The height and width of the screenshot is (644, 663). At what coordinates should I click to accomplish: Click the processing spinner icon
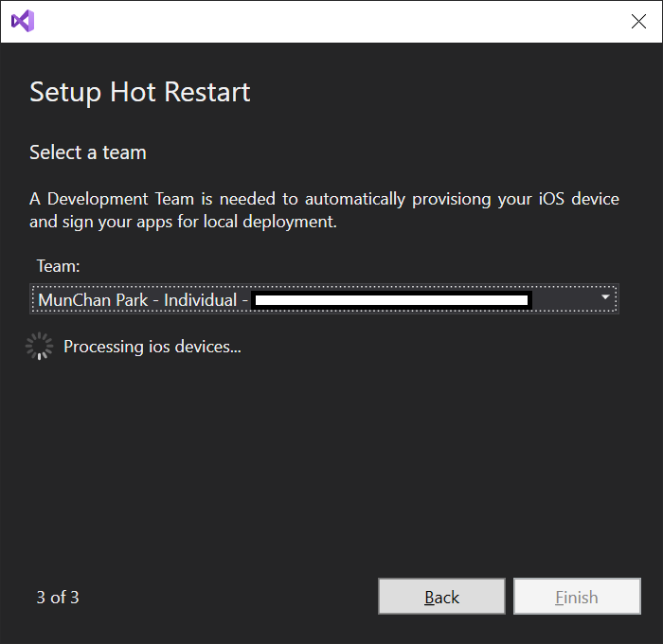click(x=40, y=347)
